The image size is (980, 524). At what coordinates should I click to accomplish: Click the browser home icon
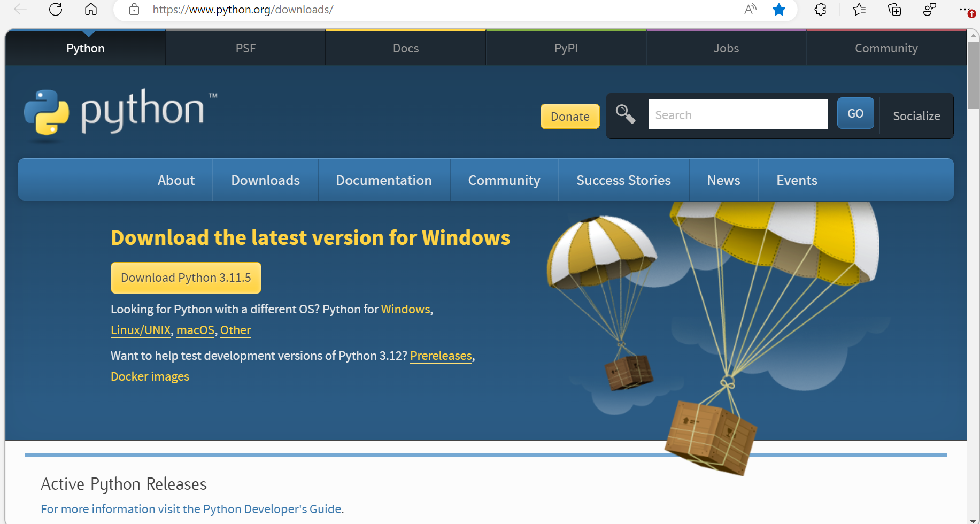point(91,9)
